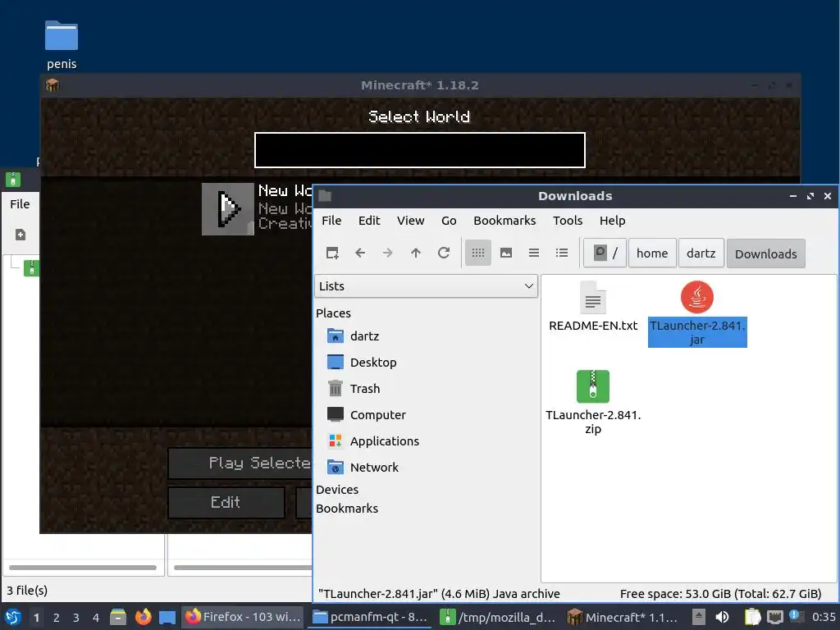Navigate to home breadcrumb
Screen dimensions: 840x630
pos(652,253)
